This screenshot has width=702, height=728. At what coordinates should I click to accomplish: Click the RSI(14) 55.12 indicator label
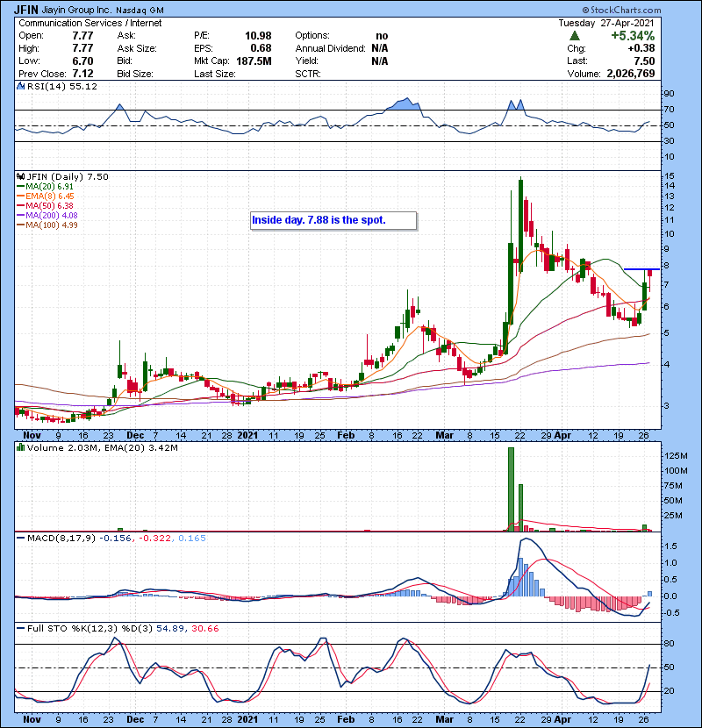pyautogui.click(x=62, y=86)
